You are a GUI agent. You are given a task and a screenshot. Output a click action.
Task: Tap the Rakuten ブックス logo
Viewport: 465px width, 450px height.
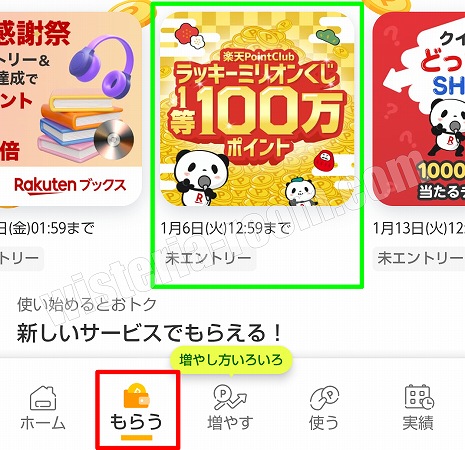point(70,186)
